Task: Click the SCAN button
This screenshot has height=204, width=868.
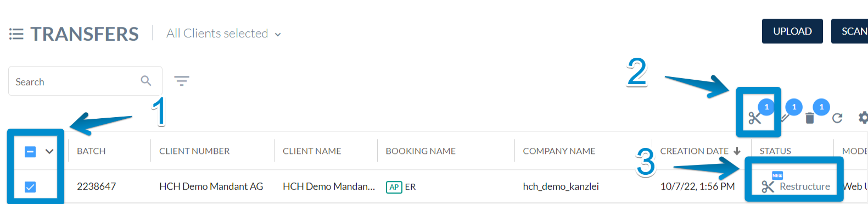Action: pos(850,31)
